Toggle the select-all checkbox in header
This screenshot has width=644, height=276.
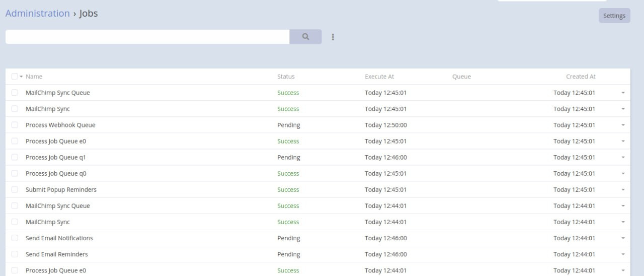pyautogui.click(x=15, y=77)
